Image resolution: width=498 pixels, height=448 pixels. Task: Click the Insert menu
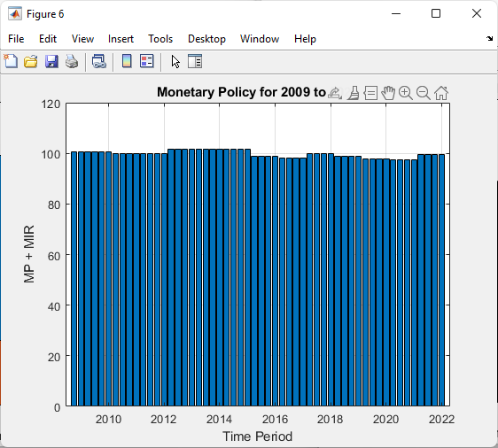[x=121, y=39]
